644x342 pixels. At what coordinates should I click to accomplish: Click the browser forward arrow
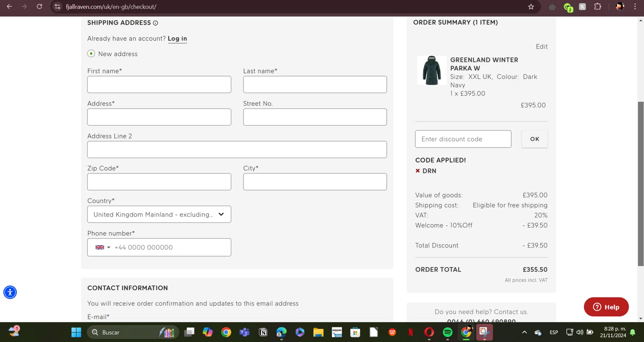point(24,7)
